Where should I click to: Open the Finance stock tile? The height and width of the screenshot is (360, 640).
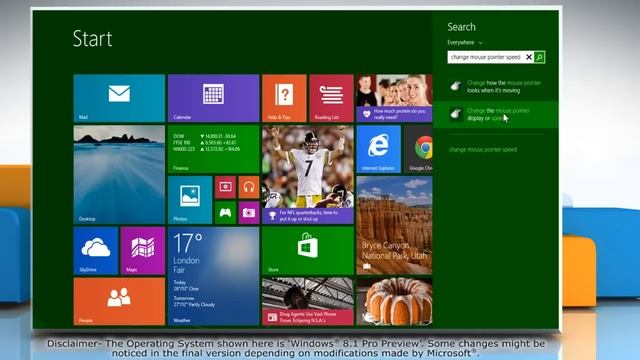pyautogui.click(x=213, y=149)
